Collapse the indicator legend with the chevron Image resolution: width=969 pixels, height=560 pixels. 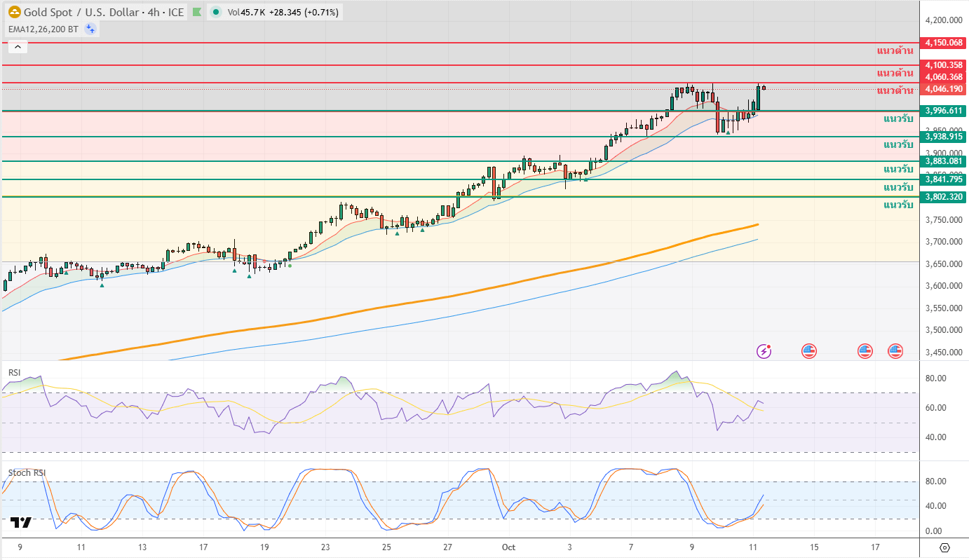(x=18, y=47)
